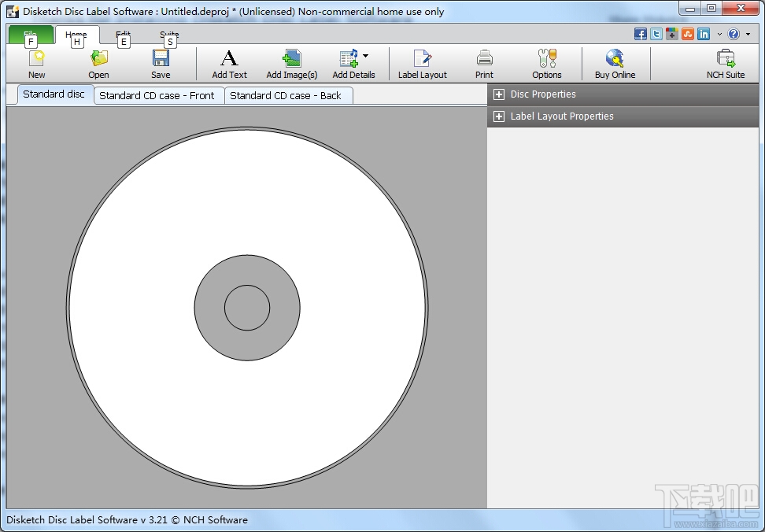Open the Add Details dropdown arrow

tap(365, 56)
